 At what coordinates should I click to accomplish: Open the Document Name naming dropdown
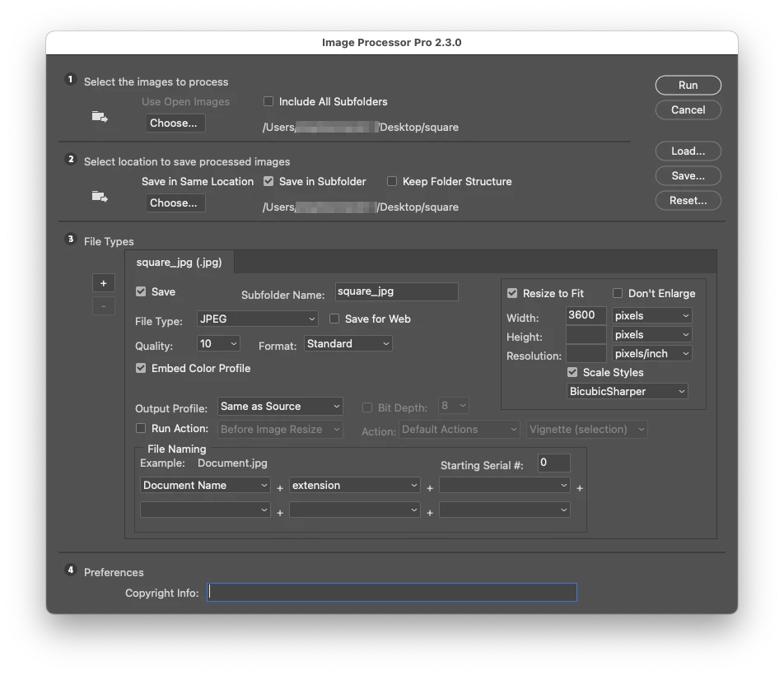[205, 485]
